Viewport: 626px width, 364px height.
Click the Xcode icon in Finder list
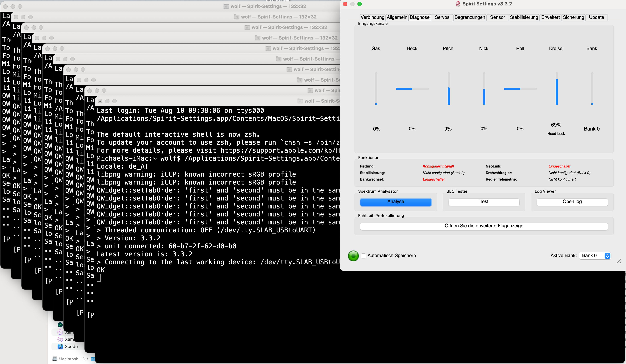(60, 346)
